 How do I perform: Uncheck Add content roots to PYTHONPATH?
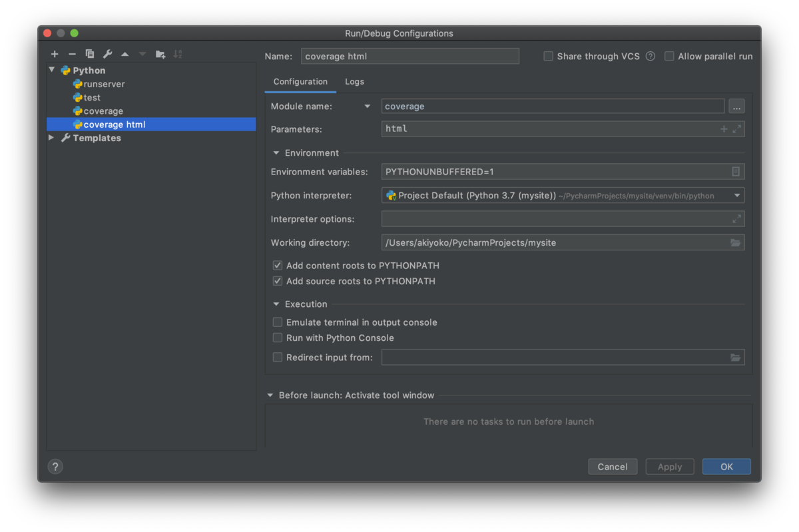pos(278,266)
